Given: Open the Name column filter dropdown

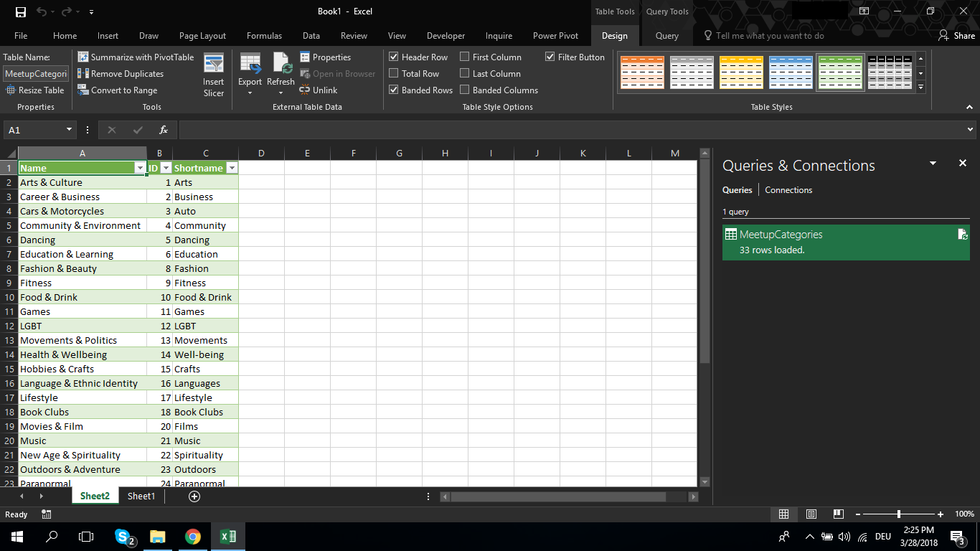Looking at the screenshot, I should click(x=141, y=167).
